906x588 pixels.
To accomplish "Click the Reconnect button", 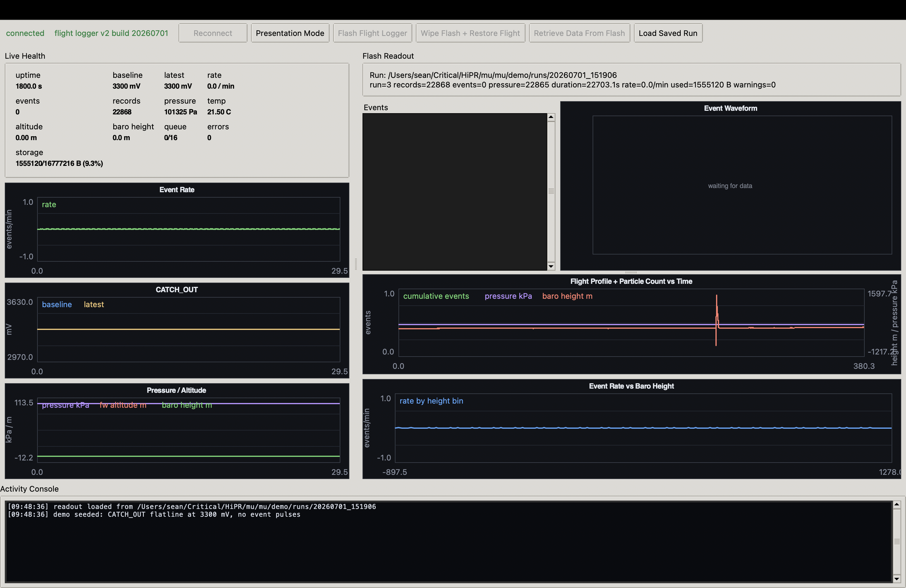I will (x=213, y=33).
